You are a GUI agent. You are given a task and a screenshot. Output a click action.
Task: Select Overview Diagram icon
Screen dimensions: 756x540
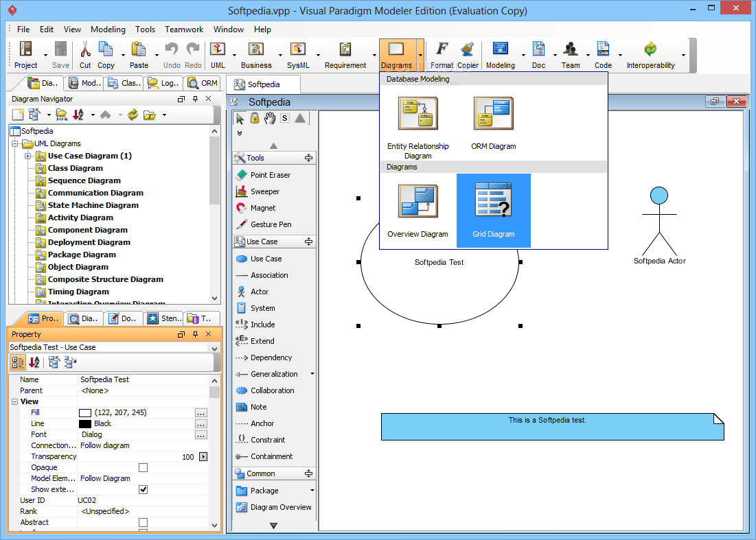[418, 201]
